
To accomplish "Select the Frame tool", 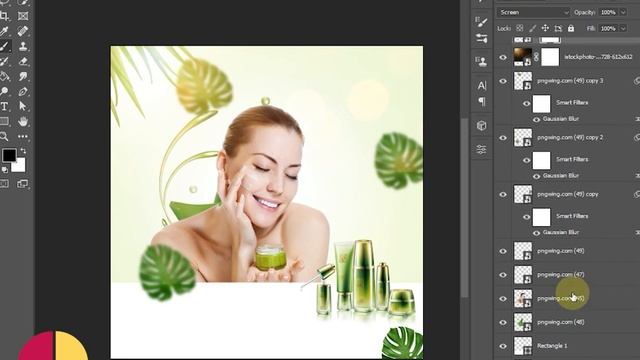I will pos(23,16).
